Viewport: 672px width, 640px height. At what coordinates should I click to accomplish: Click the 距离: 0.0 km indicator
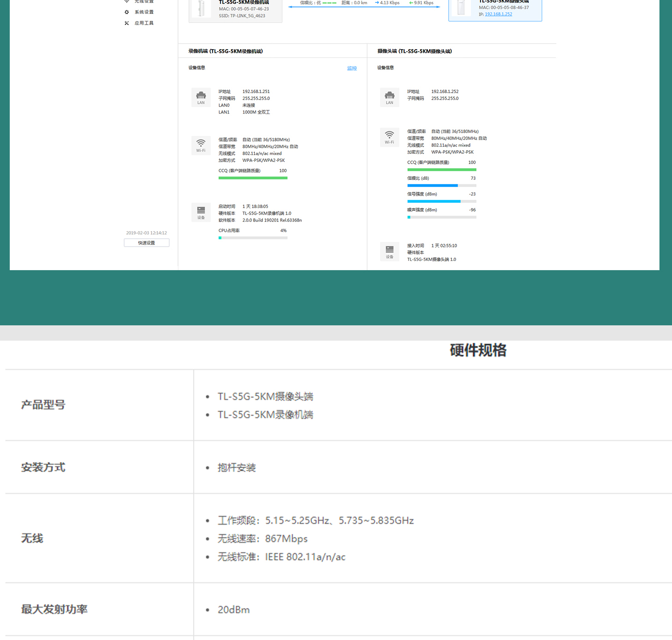pos(355,3)
